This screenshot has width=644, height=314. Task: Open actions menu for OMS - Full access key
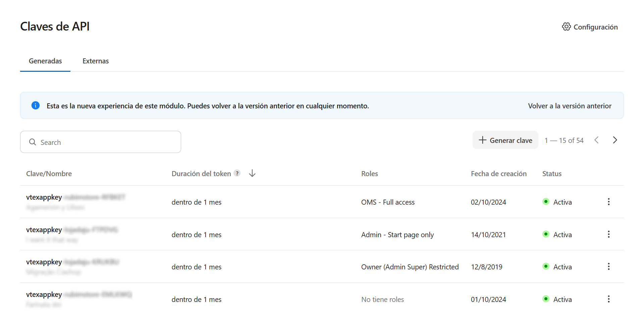[x=608, y=202]
